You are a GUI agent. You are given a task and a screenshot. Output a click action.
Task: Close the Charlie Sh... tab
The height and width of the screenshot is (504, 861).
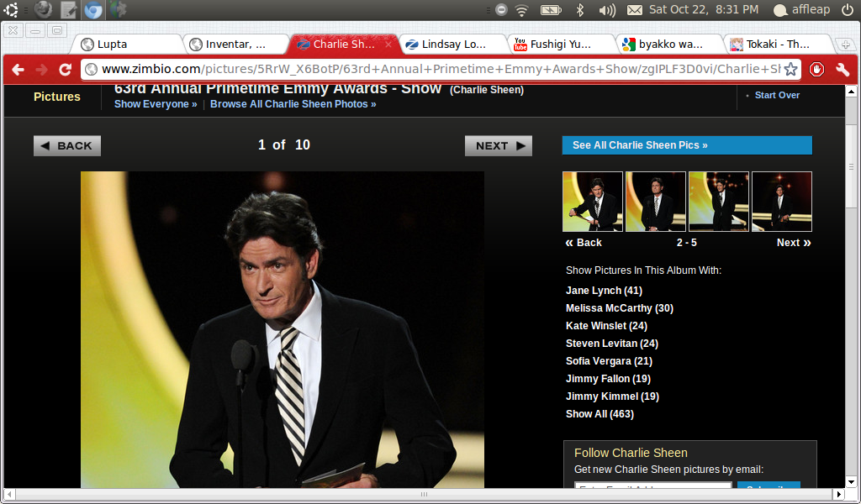[388, 45]
